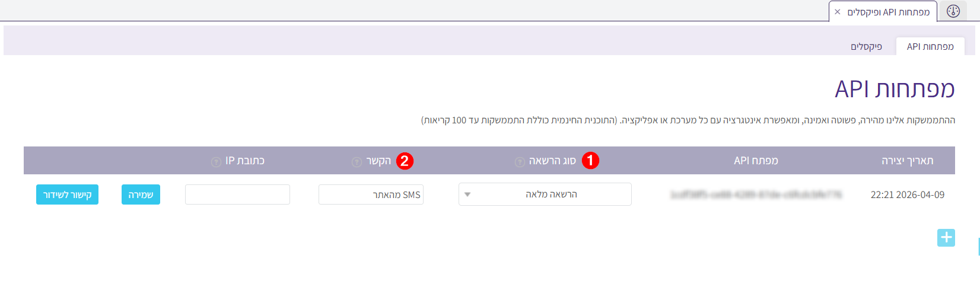The image size is (980, 303).
Task: Select the מפתחות API ופיקסלים window tab
Action: pyautogui.click(x=888, y=12)
